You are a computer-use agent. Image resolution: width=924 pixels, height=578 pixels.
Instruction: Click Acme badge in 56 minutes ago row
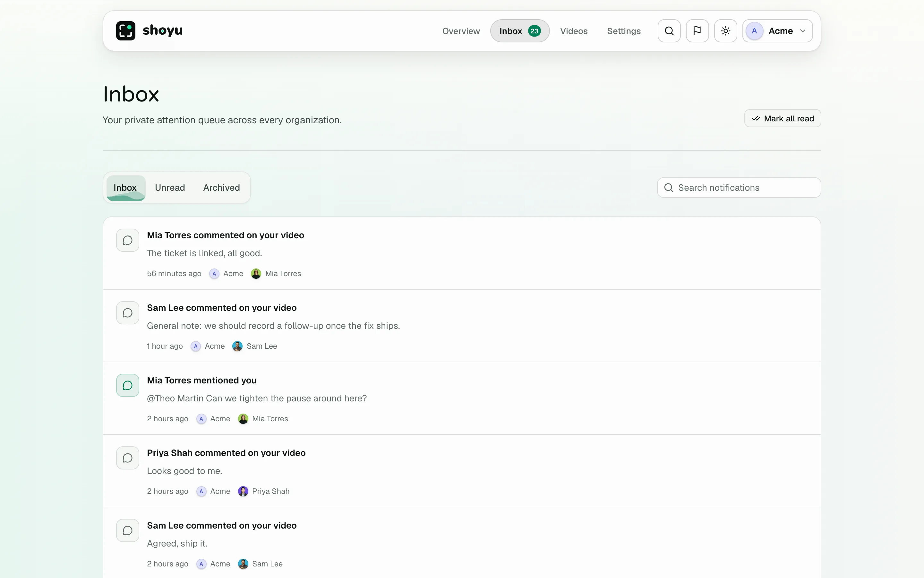(214, 274)
